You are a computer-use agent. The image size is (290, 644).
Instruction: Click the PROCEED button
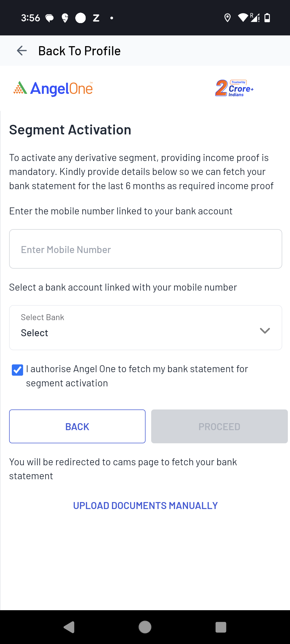tap(219, 426)
